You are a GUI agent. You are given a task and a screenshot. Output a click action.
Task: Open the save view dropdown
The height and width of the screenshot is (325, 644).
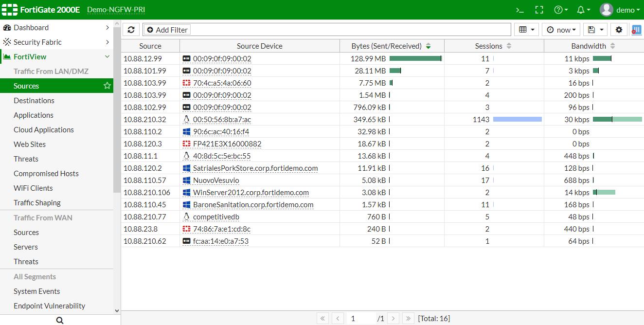595,30
